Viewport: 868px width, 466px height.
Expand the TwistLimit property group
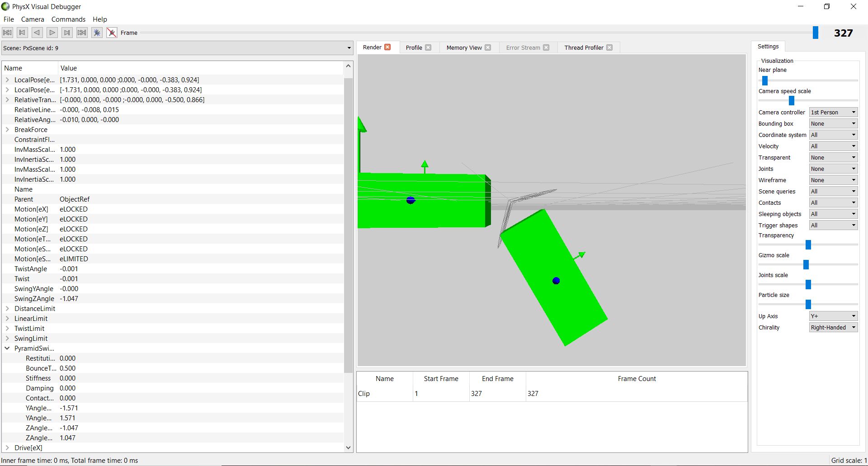(x=7, y=328)
